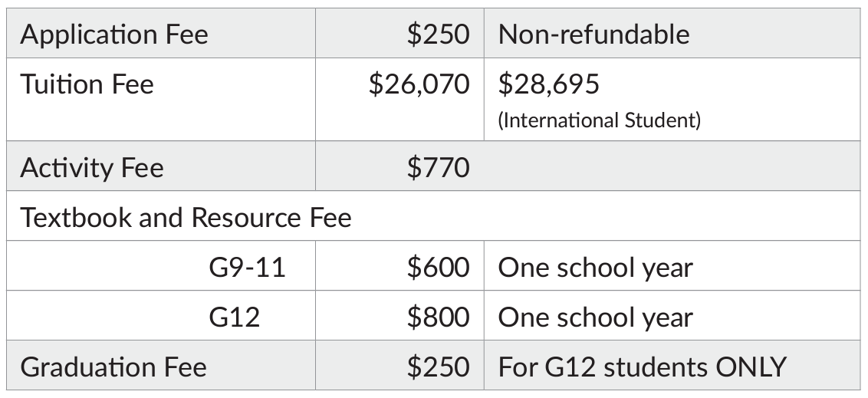Select the Tuition Fee row label

coord(87,84)
